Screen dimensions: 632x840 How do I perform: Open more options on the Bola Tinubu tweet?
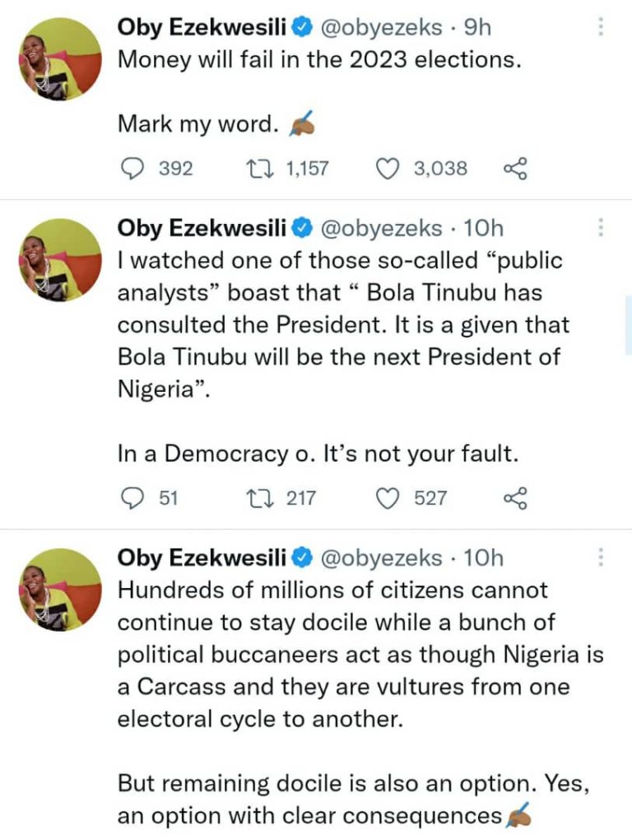tap(600, 227)
